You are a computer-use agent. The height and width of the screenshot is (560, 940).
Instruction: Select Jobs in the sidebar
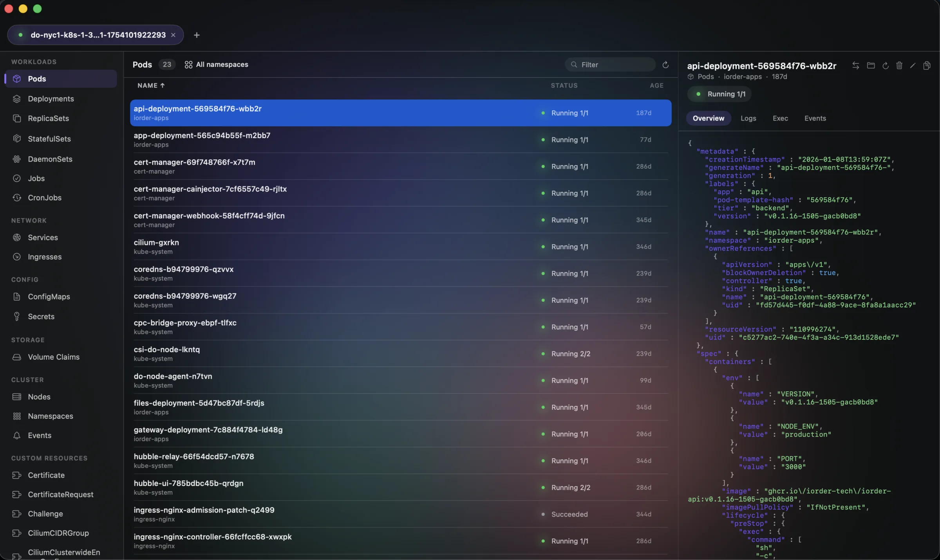(61, 178)
